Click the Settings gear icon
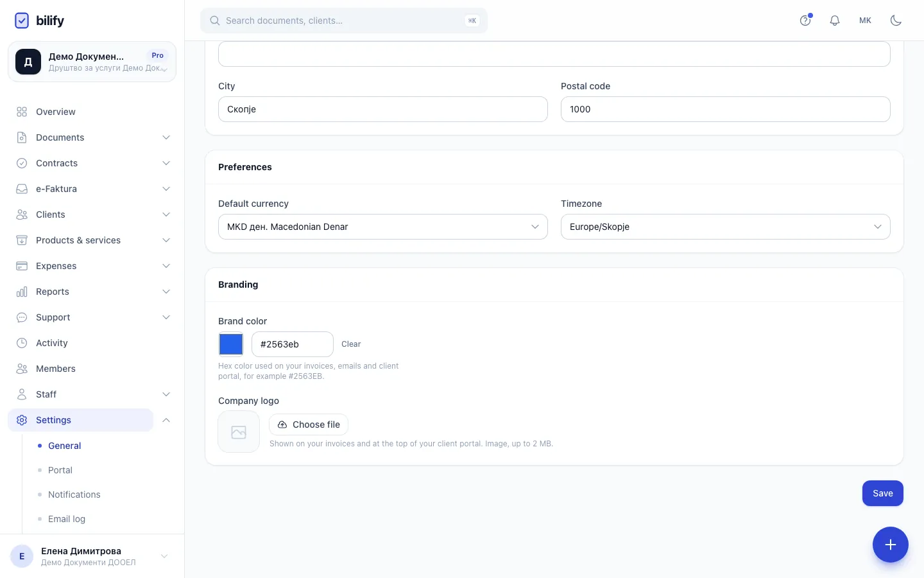 click(22, 420)
